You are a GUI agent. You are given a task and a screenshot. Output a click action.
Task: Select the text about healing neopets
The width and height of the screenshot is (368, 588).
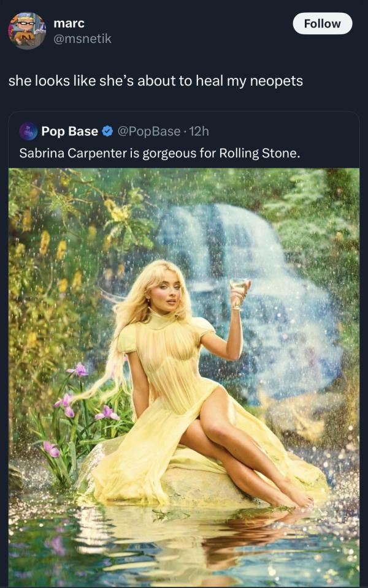(x=155, y=81)
